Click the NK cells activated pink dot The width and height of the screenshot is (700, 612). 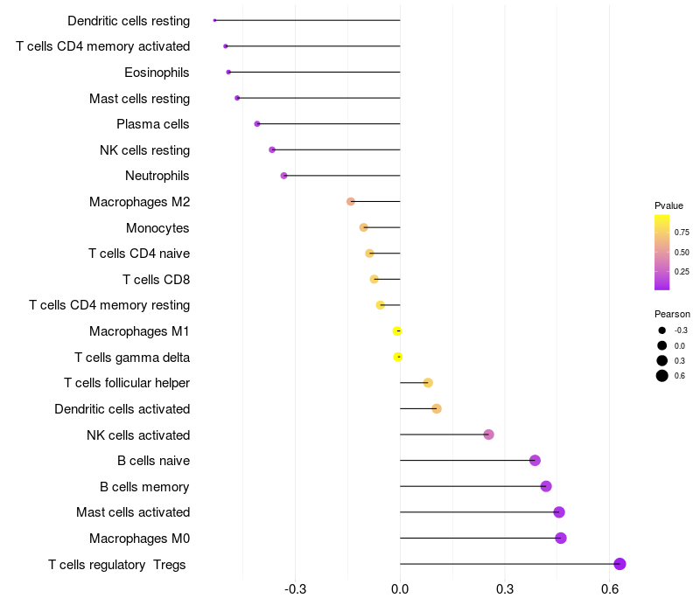coord(489,435)
